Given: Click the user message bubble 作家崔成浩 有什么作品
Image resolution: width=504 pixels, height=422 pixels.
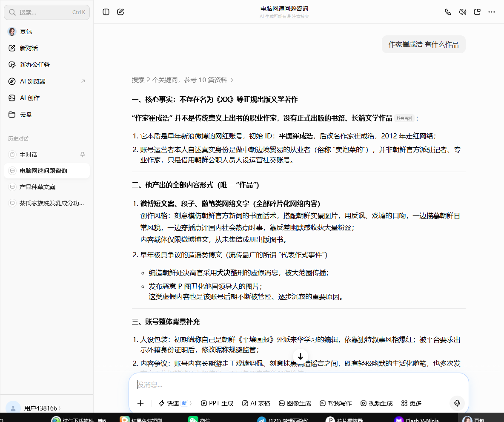Looking at the screenshot, I should (423, 44).
